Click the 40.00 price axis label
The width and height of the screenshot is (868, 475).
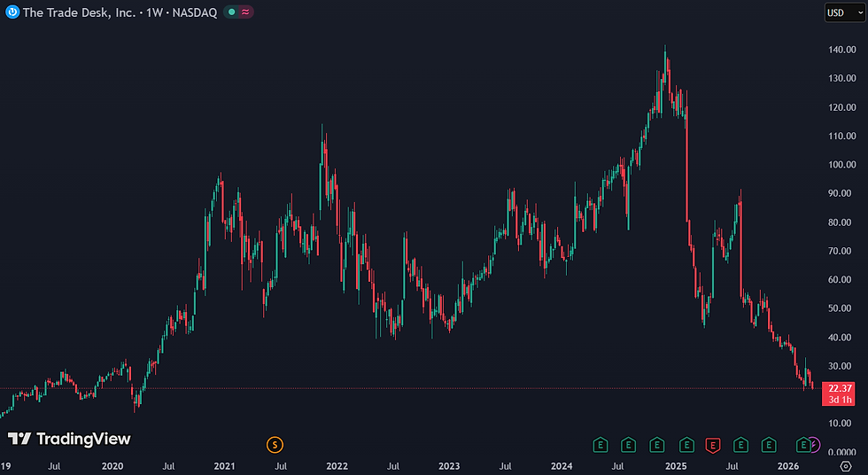pos(840,337)
